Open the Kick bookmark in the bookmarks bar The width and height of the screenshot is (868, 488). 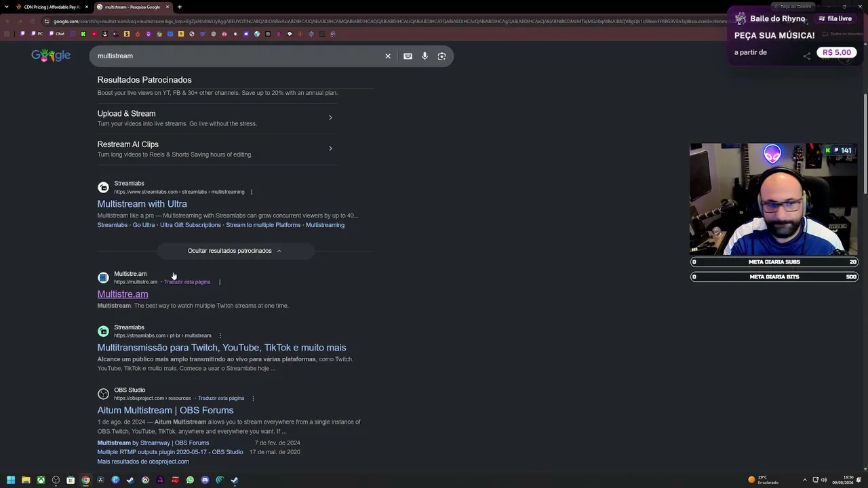click(83, 34)
